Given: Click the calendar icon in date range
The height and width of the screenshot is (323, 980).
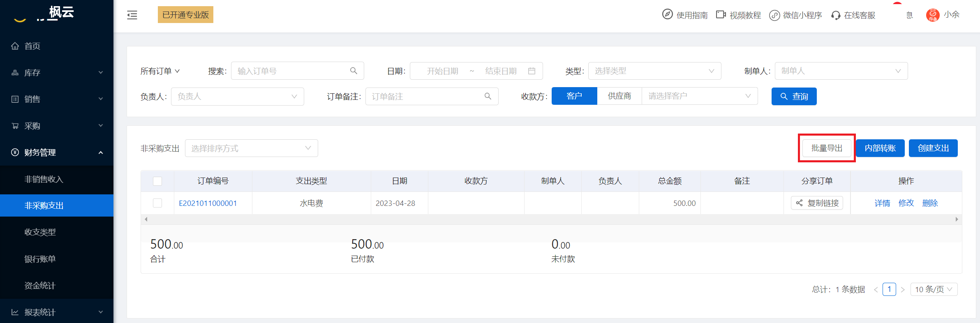Looking at the screenshot, I should [532, 71].
